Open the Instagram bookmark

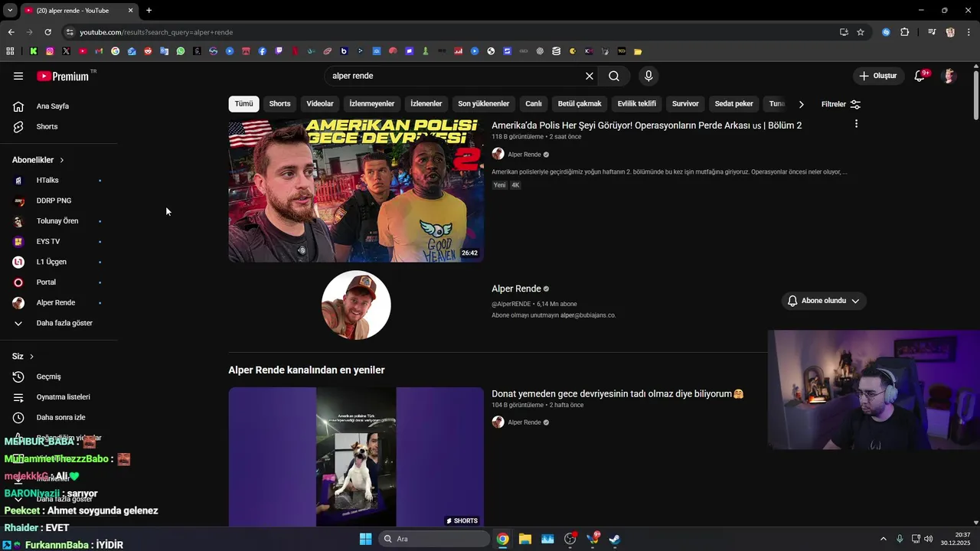(x=50, y=51)
